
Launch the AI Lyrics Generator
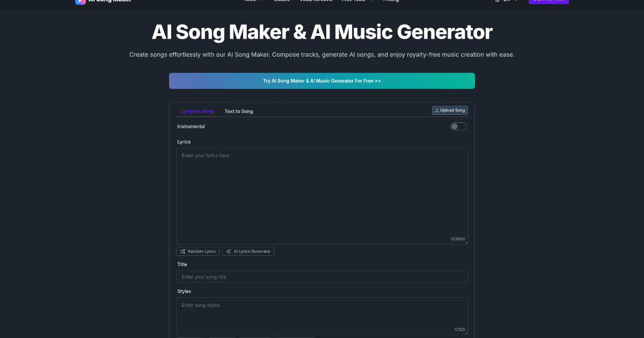pyautogui.click(x=248, y=251)
